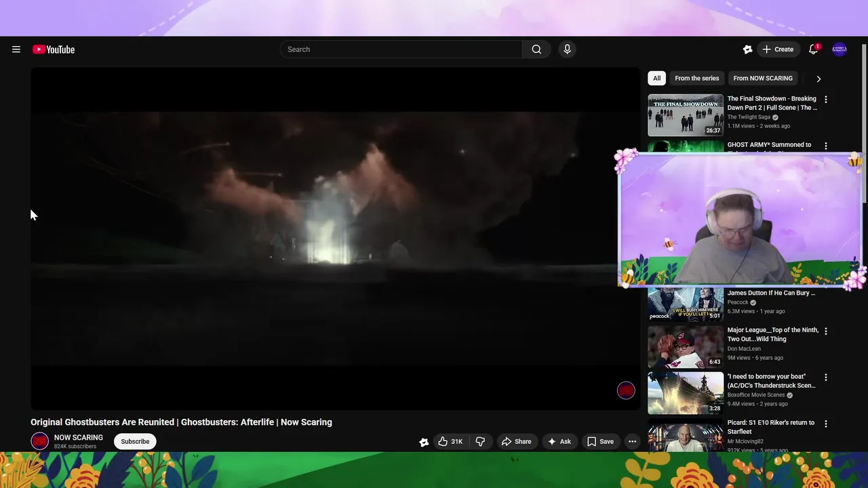The image size is (868, 488).
Task: Show more filter chips with right arrow
Action: pos(818,79)
